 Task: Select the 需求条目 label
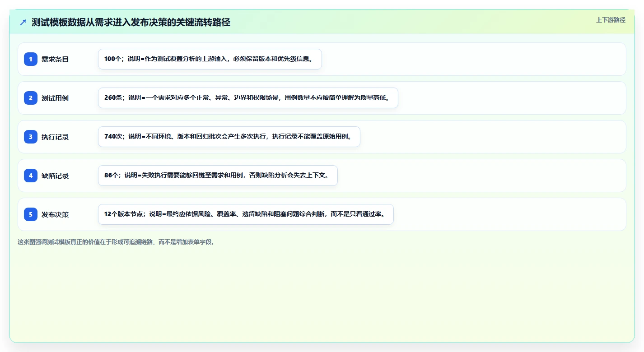(55, 59)
